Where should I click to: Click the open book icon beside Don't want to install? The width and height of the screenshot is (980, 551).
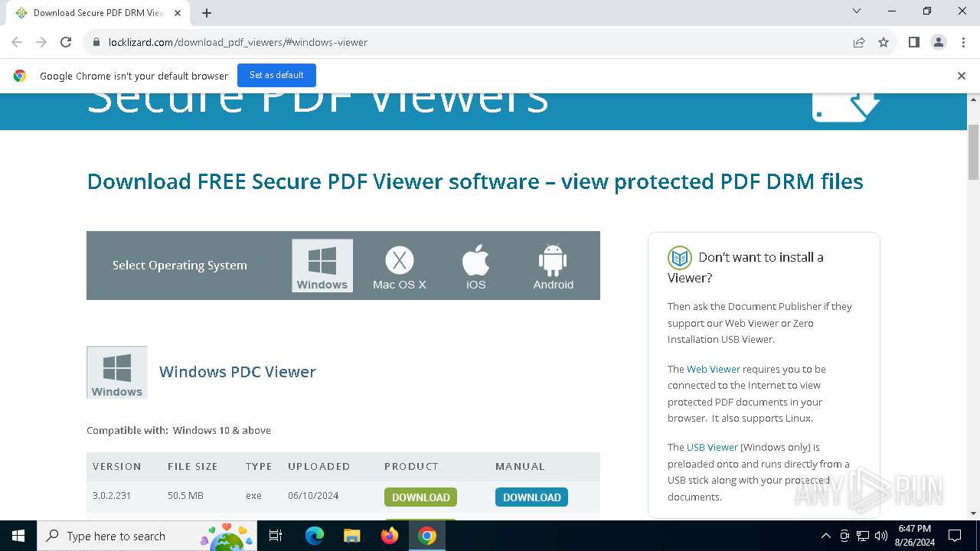(680, 257)
